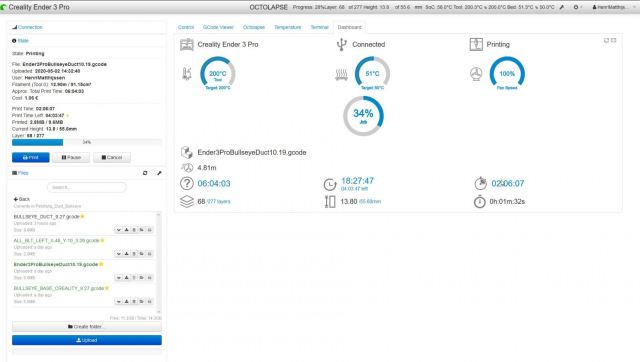Click the 100% fan speed gauge
The image size is (640, 362).
coord(507,74)
